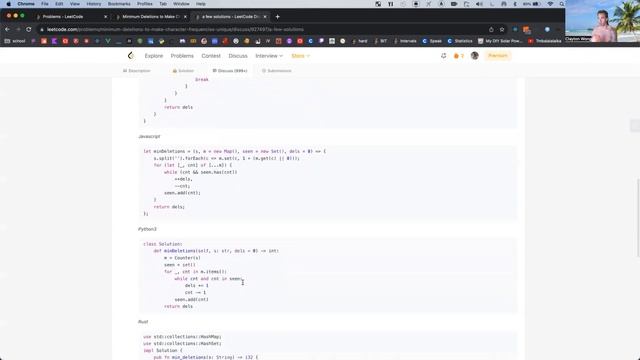Expand the Store dropdown
The height and width of the screenshot is (360, 640).
pos(300,56)
